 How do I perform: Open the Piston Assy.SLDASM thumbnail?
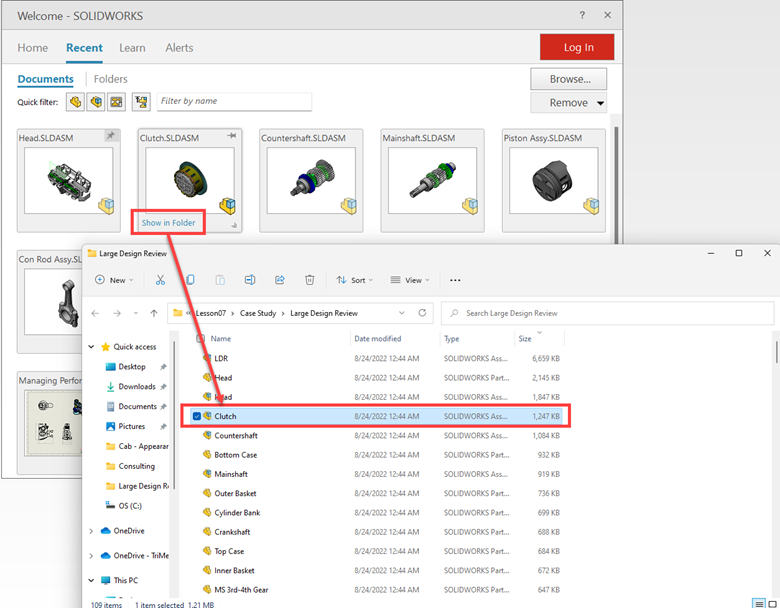[554, 180]
